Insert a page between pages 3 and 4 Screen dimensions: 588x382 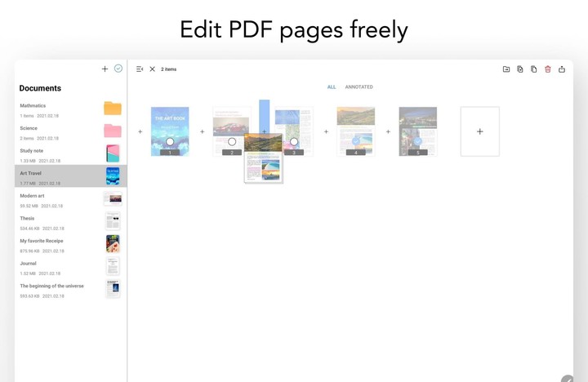pyautogui.click(x=326, y=131)
